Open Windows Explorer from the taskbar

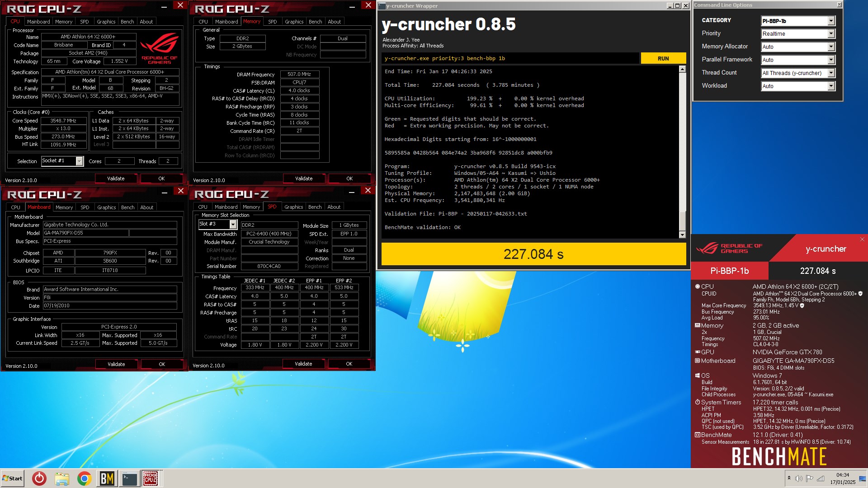pos(62,479)
